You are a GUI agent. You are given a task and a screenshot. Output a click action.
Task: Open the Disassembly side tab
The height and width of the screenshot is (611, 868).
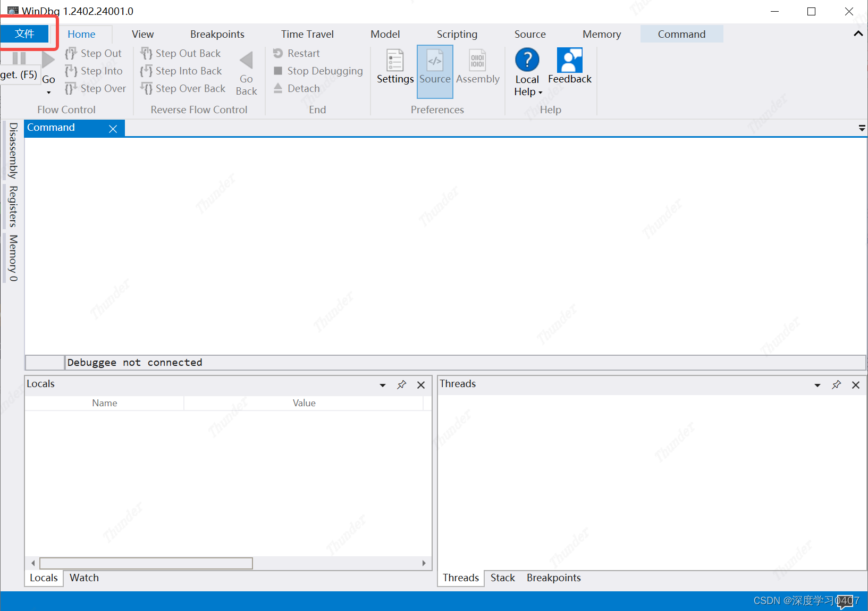click(x=13, y=150)
